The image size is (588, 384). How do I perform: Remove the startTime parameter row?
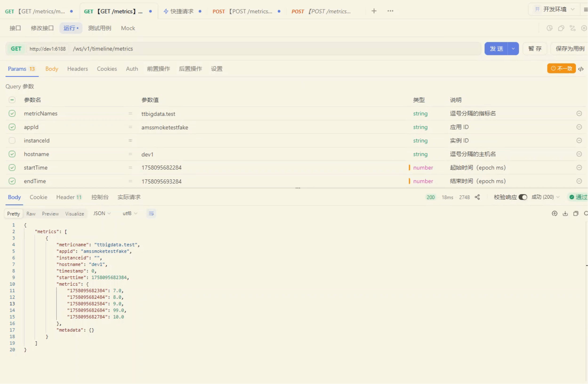579,168
